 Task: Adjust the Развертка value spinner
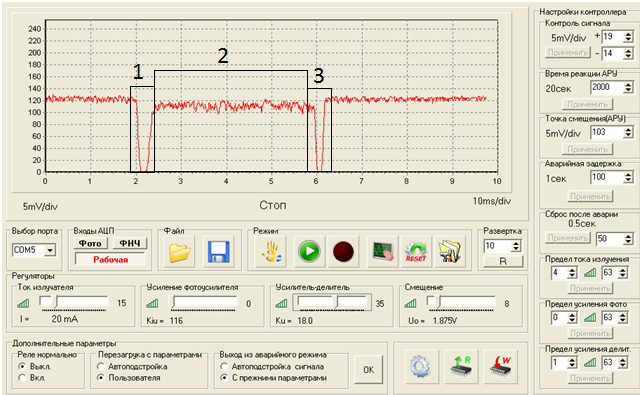click(516, 246)
